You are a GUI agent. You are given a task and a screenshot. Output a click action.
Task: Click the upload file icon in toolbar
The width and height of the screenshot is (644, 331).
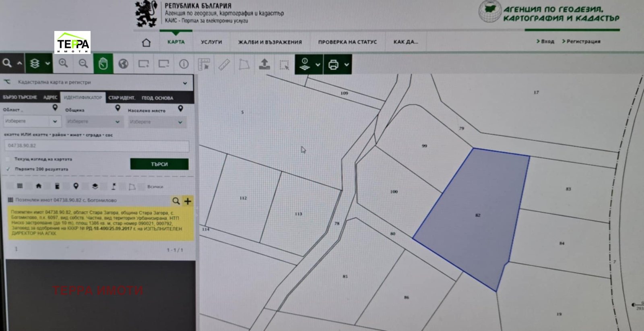[x=264, y=64]
